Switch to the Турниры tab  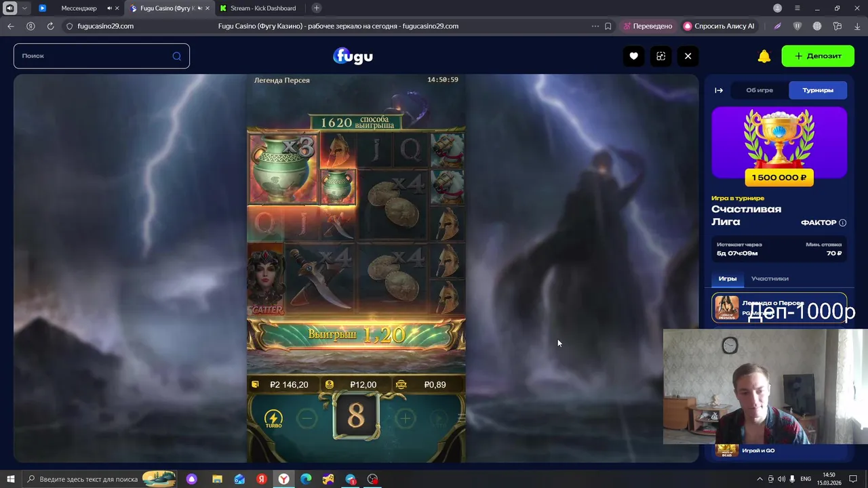coord(818,90)
